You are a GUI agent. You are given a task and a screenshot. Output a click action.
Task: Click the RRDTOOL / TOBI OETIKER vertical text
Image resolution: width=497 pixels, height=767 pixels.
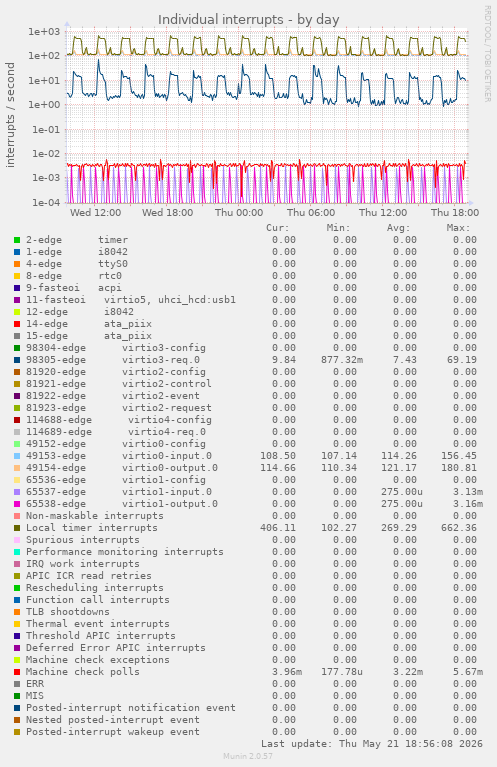coord(487,54)
